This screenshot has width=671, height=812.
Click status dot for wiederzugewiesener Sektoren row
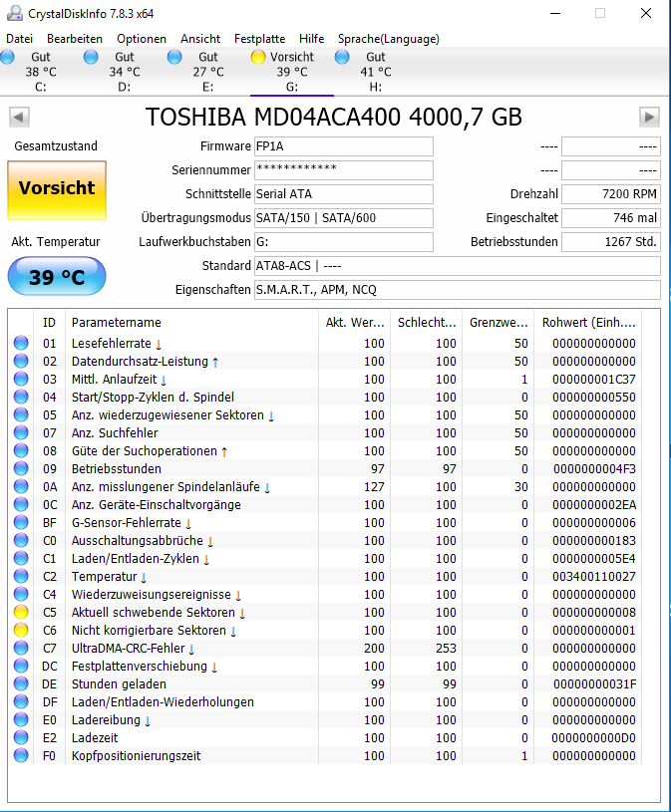click(21, 414)
